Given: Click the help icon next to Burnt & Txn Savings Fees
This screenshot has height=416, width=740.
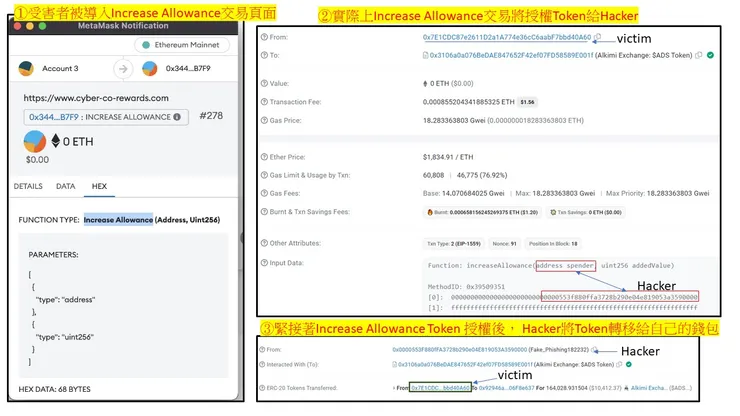Looking at the screenshot, I should point(264,212).
